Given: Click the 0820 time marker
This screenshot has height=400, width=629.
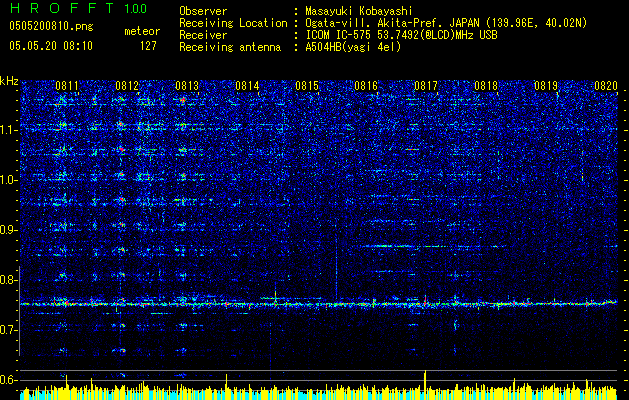Looking at the screenshot, I should click(606, 85).
